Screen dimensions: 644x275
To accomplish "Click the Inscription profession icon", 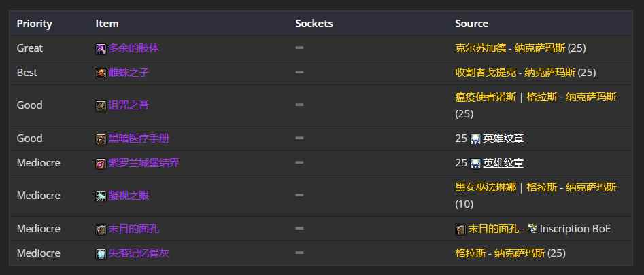I will tap(532, 229).
